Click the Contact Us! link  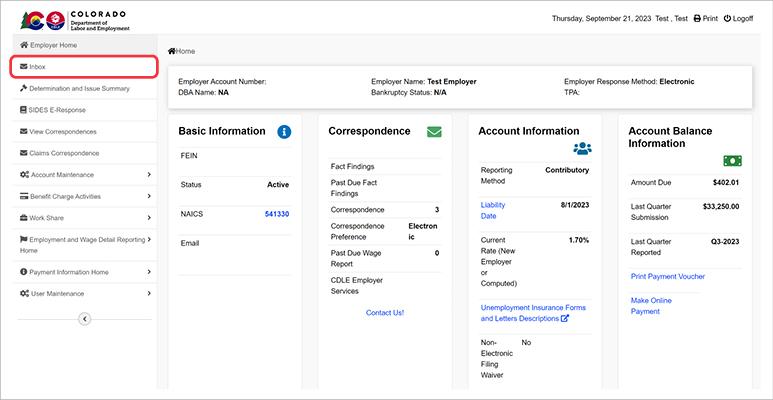pos(384,312)
